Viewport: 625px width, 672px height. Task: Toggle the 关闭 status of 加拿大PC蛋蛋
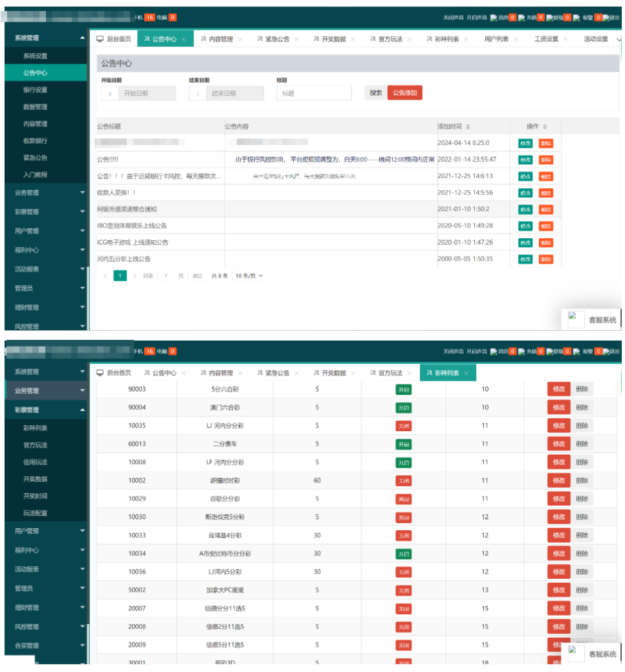point(403,591)
